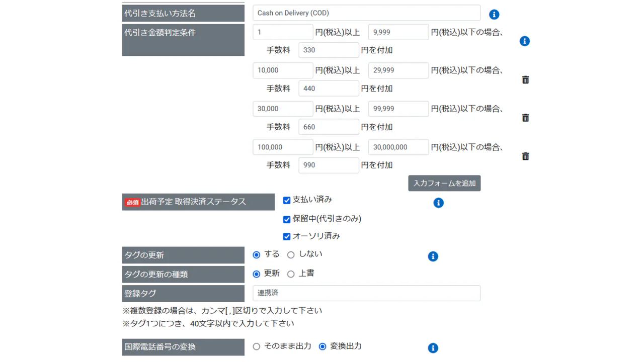Screen dimensions: 644x362
Task: Click the maximum amount field containing 30,000,000
Action: pos(398,147)
